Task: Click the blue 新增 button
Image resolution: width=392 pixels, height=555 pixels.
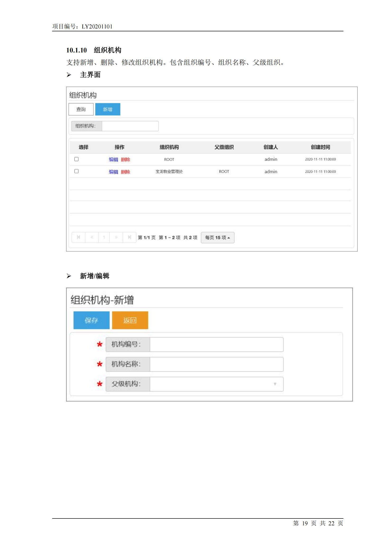Action: point(108,109)
